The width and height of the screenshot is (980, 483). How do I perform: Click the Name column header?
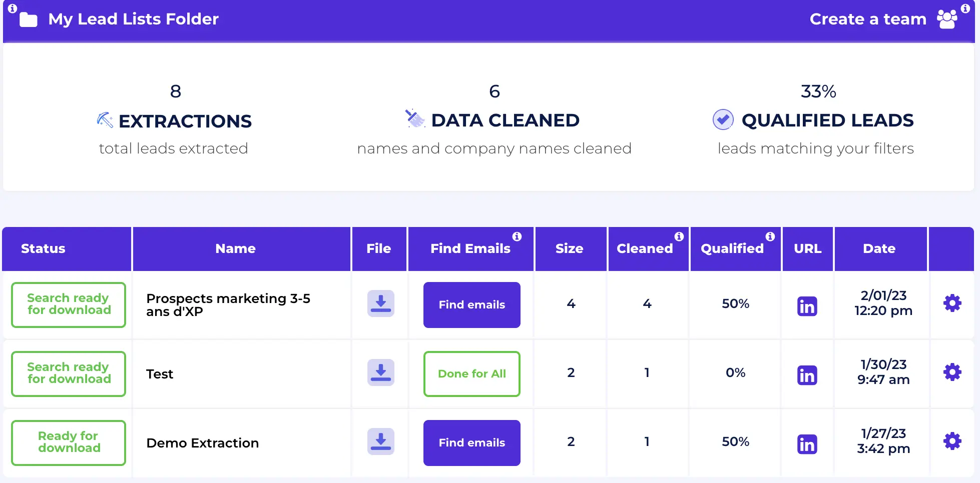point(242,249)
